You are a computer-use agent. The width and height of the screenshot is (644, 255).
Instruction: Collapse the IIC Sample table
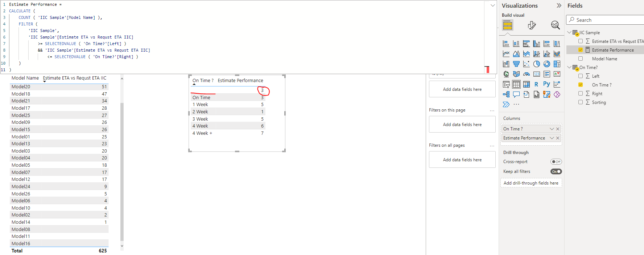click(569, 32)
